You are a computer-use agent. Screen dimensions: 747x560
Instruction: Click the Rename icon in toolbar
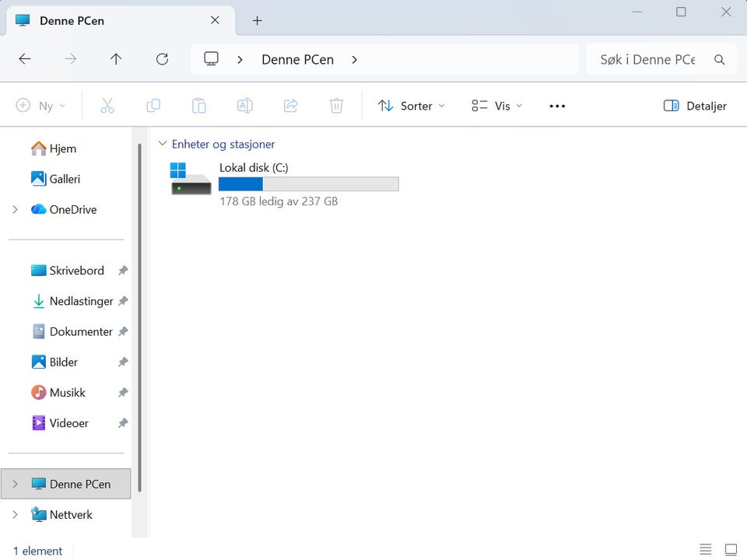(245, 106)
